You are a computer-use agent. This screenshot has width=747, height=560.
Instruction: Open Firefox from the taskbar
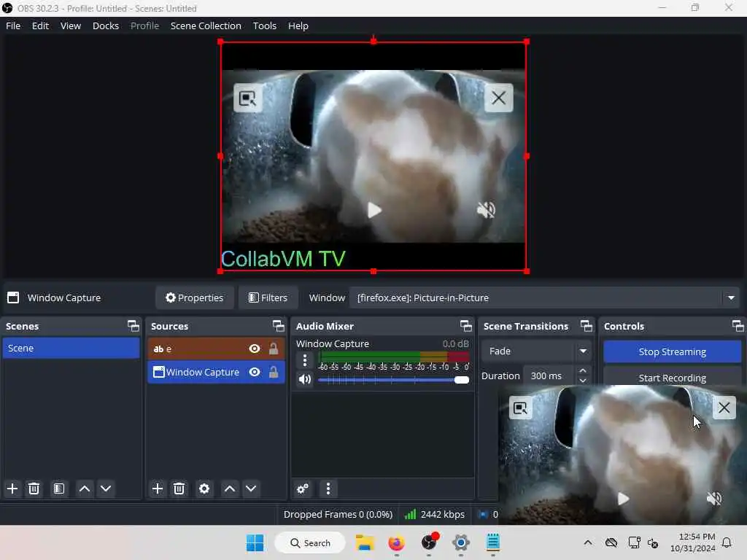(396, 542)
